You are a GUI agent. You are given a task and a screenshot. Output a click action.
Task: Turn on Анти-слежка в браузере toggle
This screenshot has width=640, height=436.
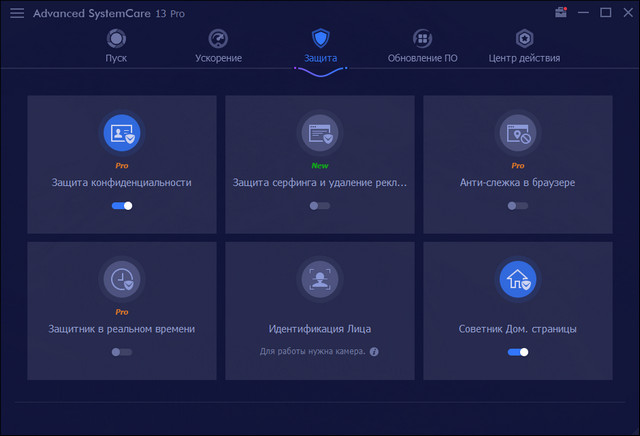click(517, 205)
